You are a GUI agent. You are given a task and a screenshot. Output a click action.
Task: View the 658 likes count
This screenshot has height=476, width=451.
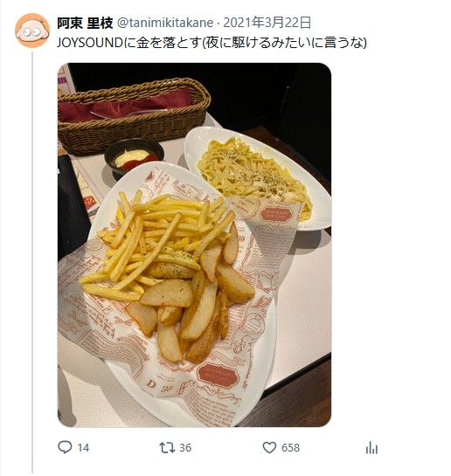290,448
